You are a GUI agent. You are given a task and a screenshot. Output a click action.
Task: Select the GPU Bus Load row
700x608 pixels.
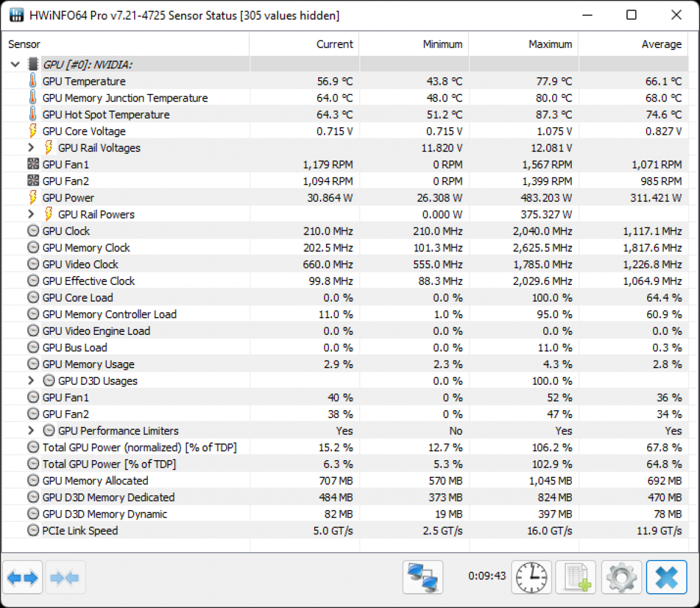tap(345, 347)
